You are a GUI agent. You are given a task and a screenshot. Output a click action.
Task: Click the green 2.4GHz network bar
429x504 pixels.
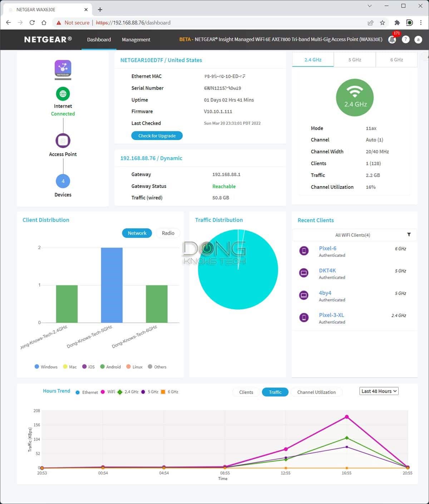[x=67, y=304]
